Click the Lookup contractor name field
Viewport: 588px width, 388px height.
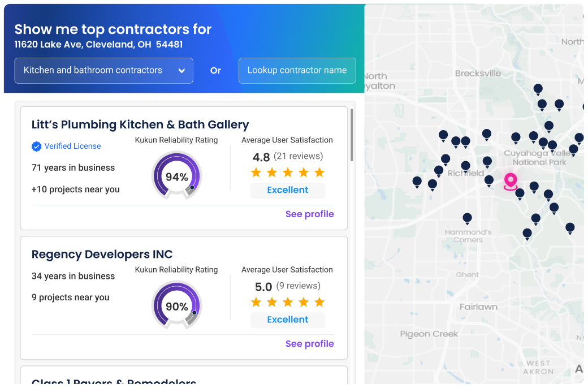297,71
